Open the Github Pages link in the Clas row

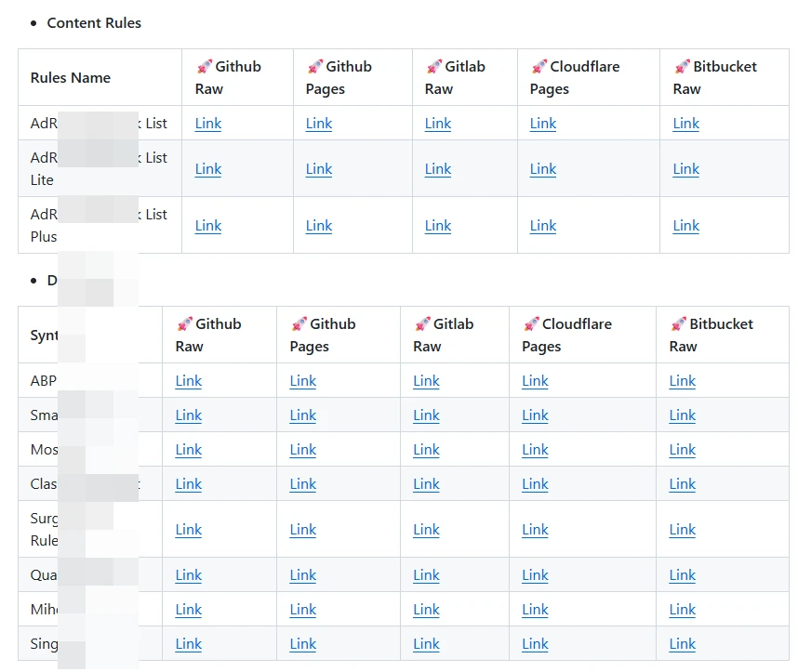click(x=303, y=484)
